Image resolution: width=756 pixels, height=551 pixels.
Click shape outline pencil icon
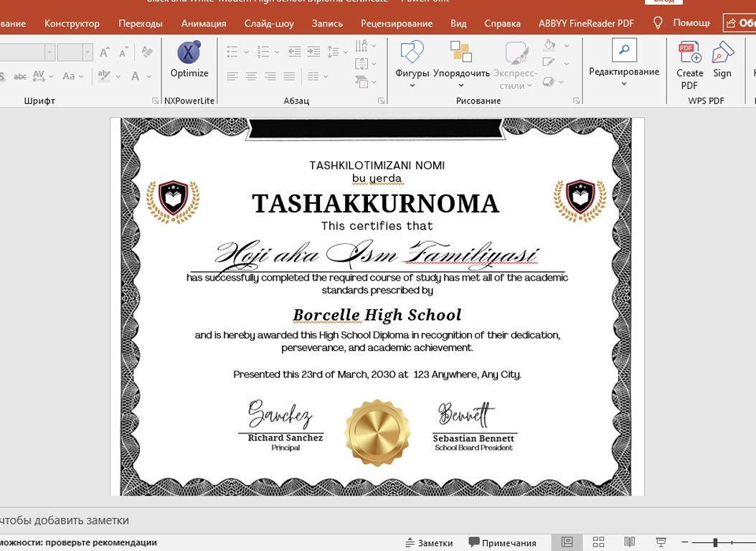[549, 62]
